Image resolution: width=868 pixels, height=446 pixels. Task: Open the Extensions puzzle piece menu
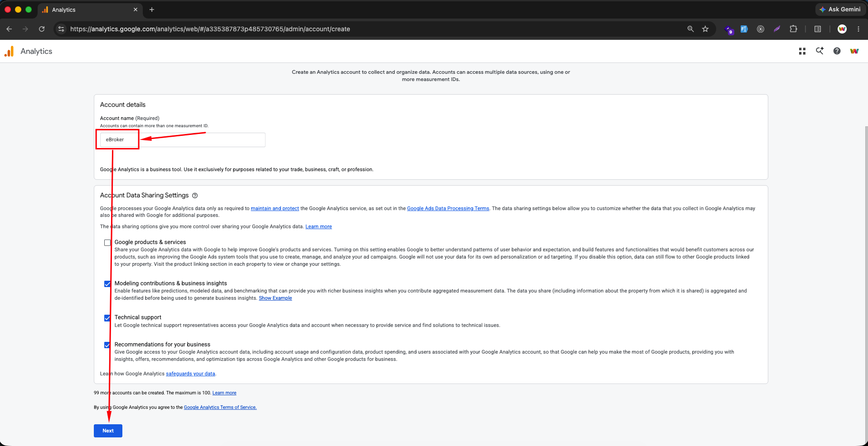(x=793, y=29)
